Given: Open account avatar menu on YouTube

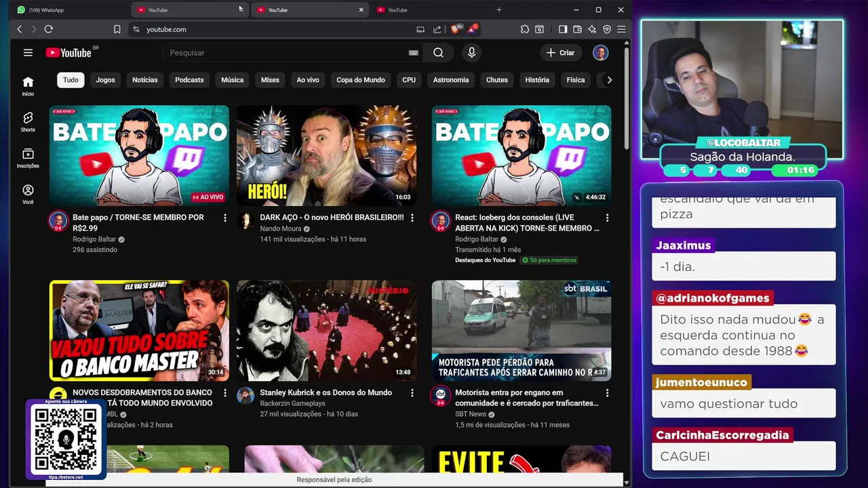Looking at the screenshot, I should click(x=600, y=53).
